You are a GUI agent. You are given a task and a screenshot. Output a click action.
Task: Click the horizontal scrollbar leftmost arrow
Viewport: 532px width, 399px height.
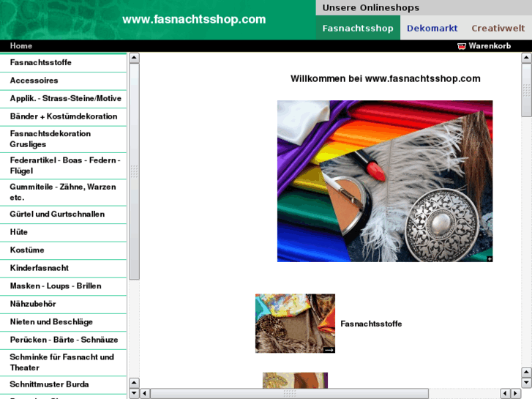(x=145, y=394)
